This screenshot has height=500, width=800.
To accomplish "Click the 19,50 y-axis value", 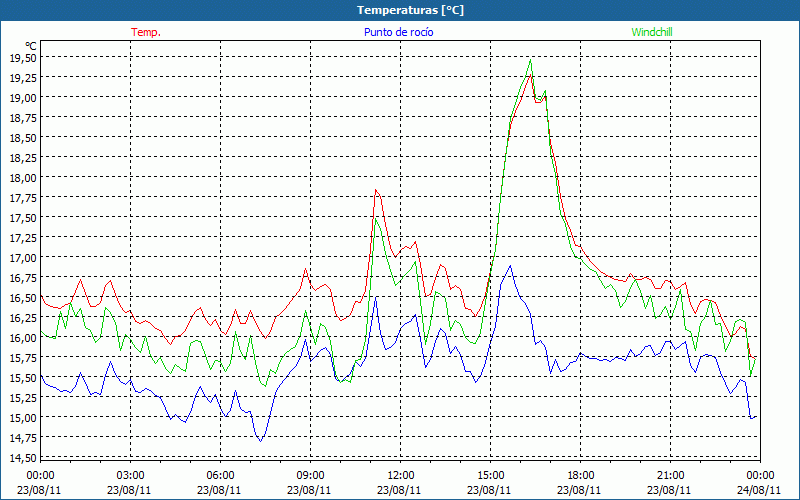I will tap(23, 58).
